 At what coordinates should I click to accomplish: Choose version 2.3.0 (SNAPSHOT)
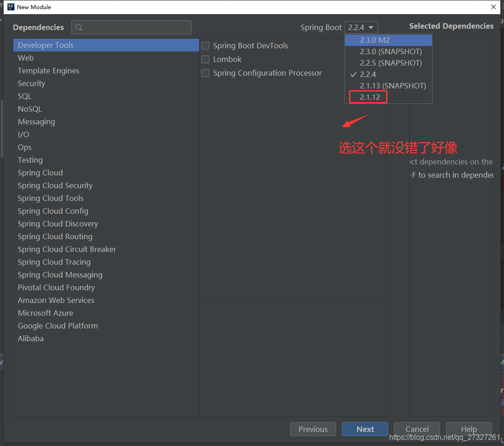(x=388, y=51)
